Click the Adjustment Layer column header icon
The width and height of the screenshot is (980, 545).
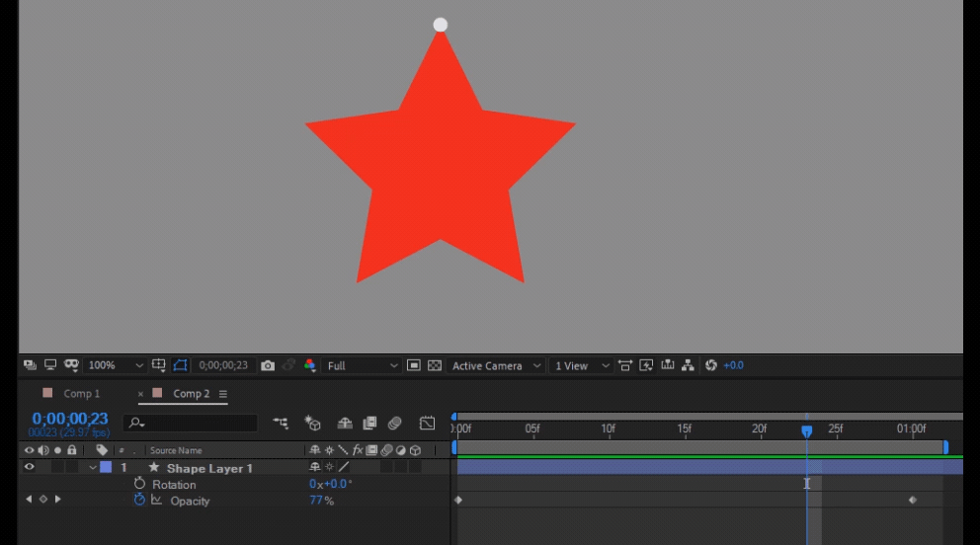coord(401,450)
